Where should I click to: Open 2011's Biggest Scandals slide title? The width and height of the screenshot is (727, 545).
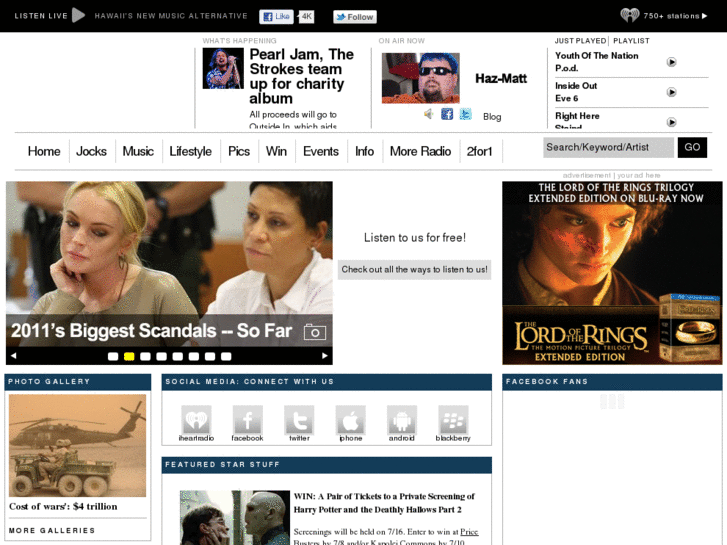[x=152, y=331]
